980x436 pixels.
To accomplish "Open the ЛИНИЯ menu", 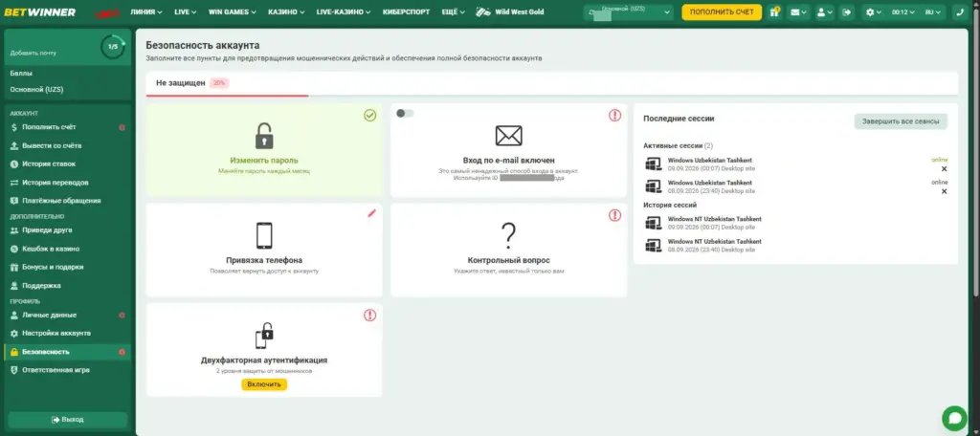I will click(x=146, y=11).
